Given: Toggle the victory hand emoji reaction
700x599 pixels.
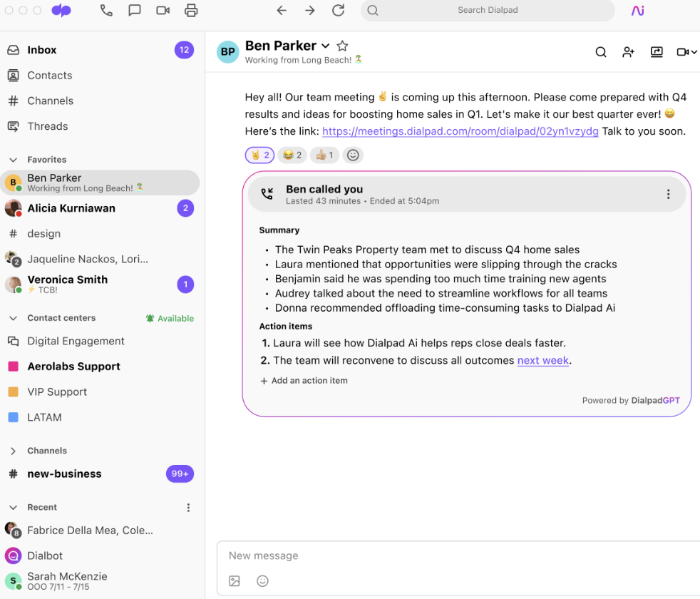Looking at the screenshot, I should coord(259,155).
